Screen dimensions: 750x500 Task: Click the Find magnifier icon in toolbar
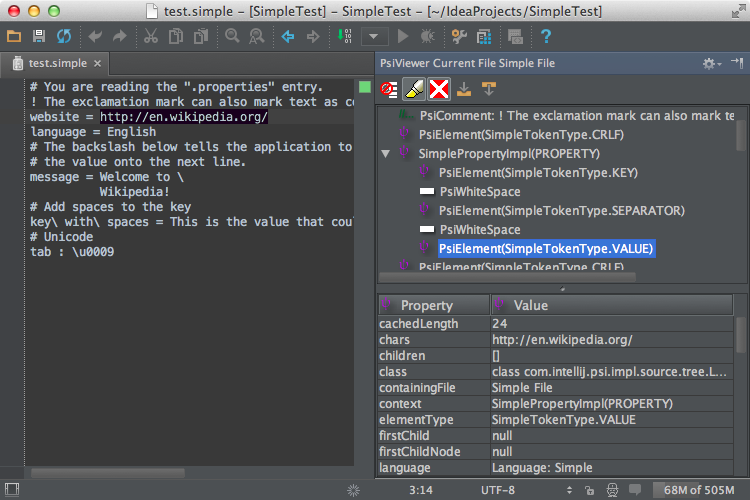(232, 37)
